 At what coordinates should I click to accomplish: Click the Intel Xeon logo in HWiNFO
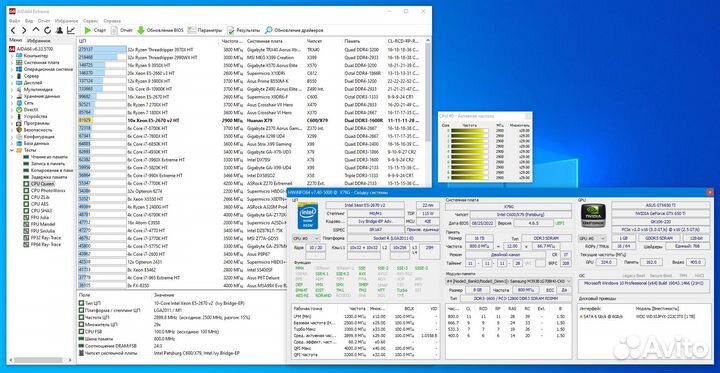pos(308,215)
